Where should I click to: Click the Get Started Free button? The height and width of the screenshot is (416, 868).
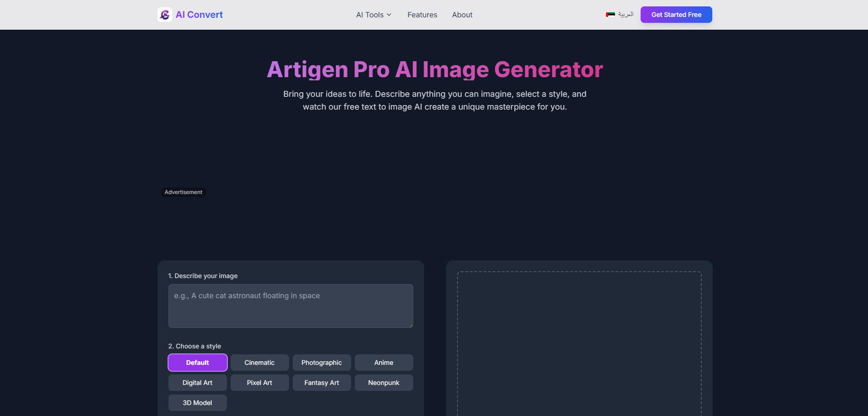(x=676, y=14)
